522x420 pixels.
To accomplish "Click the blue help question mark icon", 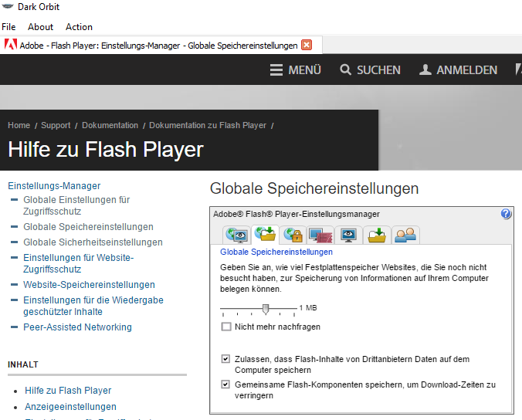I will point(506,214).
